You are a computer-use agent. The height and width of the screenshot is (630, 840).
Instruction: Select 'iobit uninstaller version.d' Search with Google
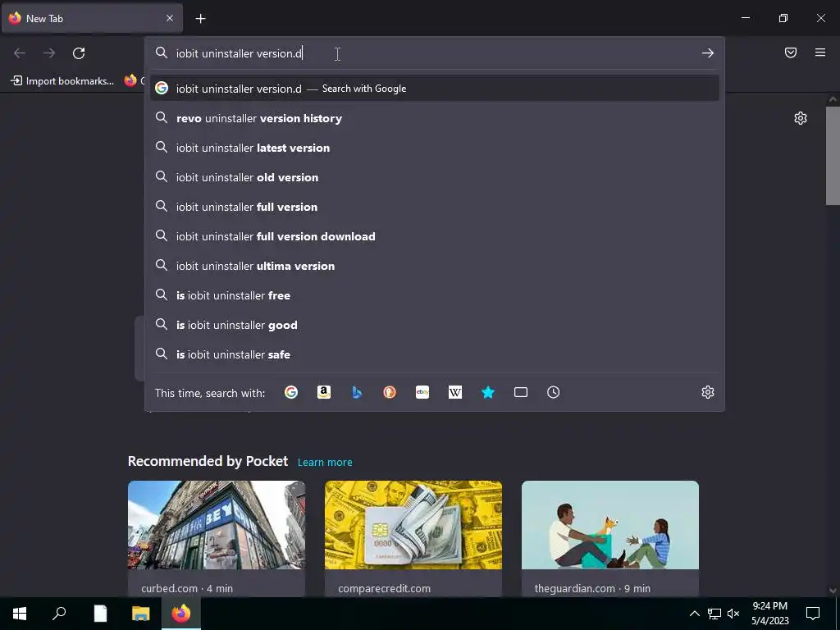coord(435,89)
